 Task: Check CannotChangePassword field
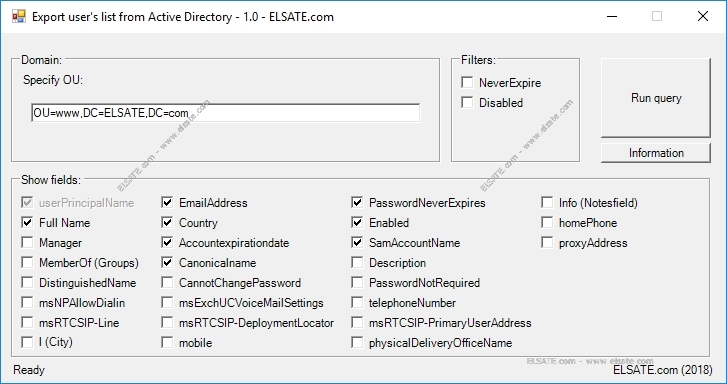(x=167, y=282)
